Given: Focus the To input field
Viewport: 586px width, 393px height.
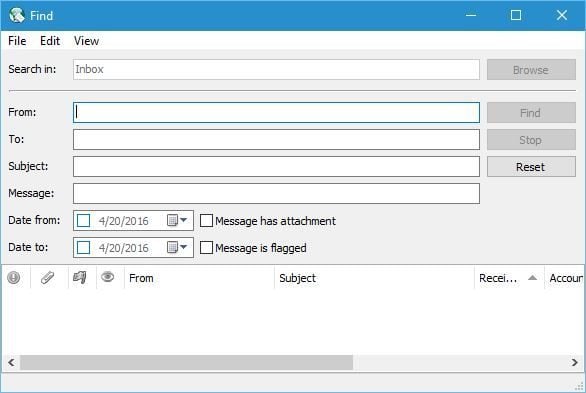Looking at the screenshot, I should click(276, 139).
